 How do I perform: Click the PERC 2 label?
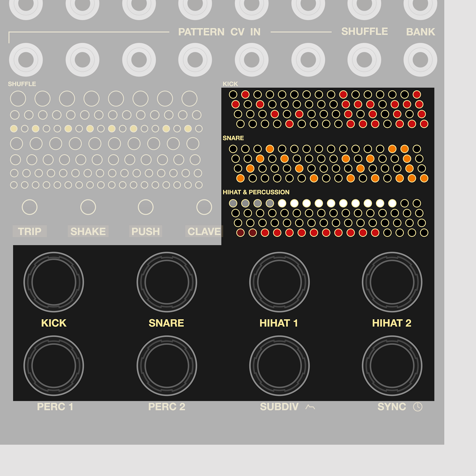167,407
